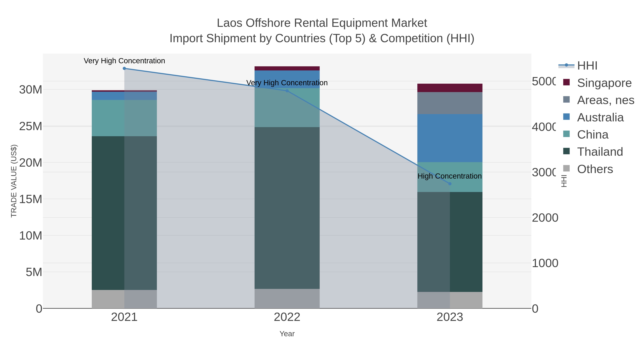Click the 'High Concentration' annotation for 2023
This screenshot has height=362, width=644.
click(450, 176)
